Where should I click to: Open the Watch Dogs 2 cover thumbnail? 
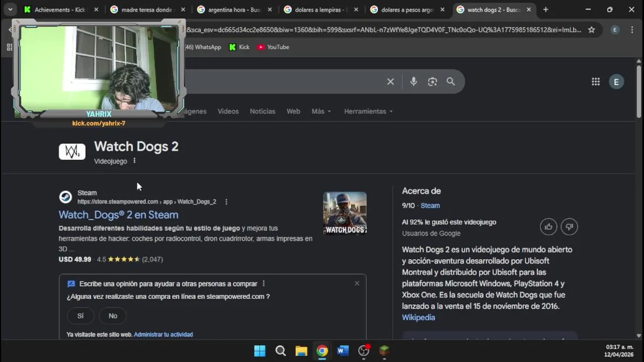(x=345, y=213)
